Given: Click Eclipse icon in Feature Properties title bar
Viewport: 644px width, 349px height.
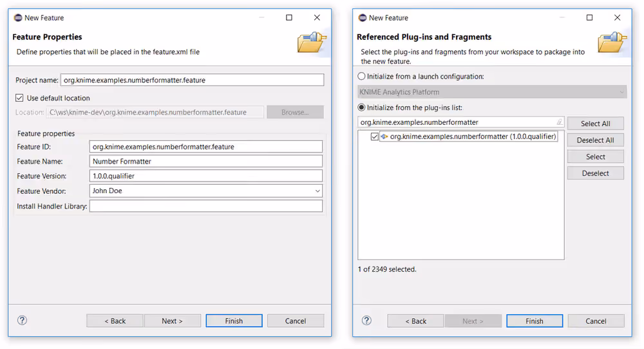Looking at the screenshot, I should click(18, 17).
